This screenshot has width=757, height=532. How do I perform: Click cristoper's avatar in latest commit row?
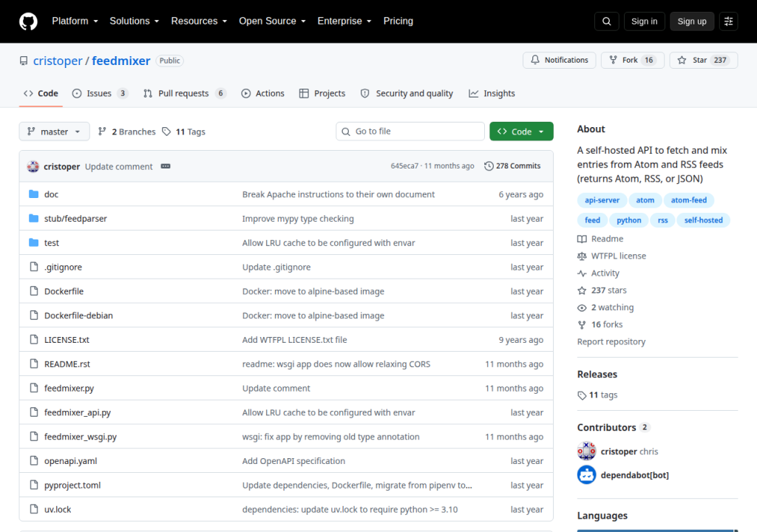[33, 166]
